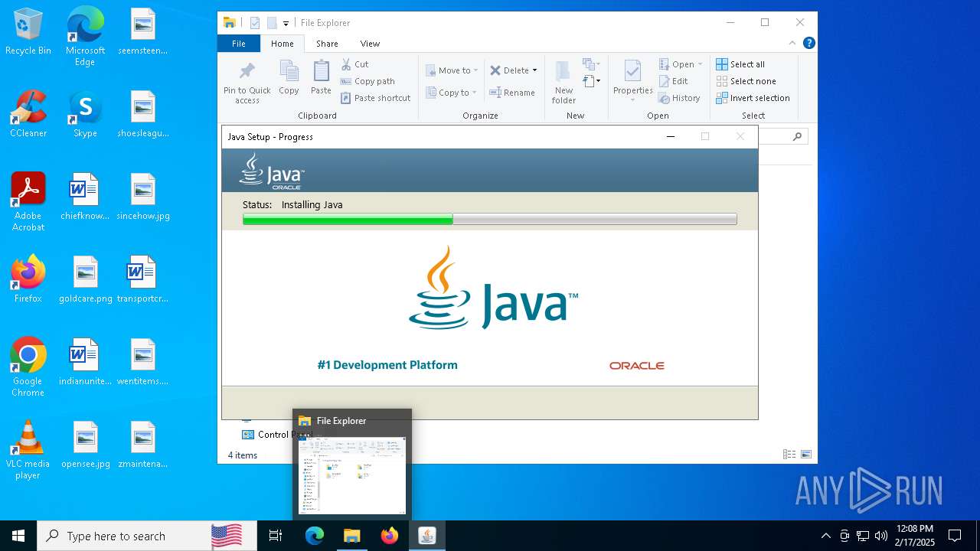
Task: Click Select all in ribbon
Action: point(740,64)
